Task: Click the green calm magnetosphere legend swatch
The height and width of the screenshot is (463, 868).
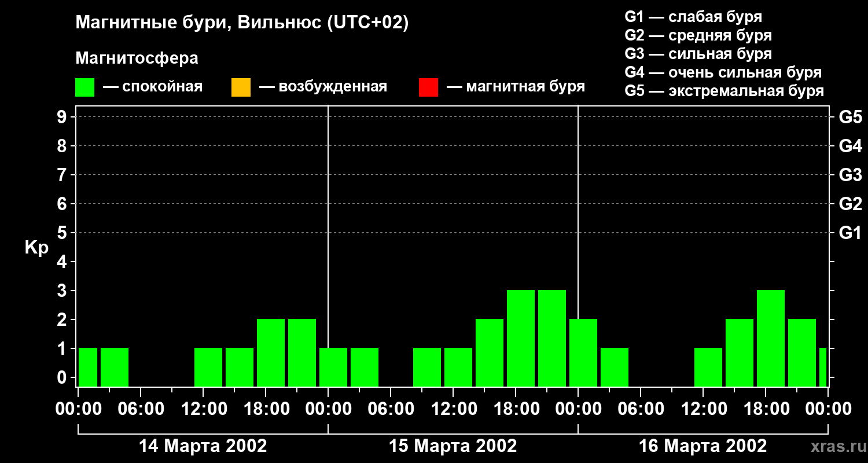Action: coord(85,87)
